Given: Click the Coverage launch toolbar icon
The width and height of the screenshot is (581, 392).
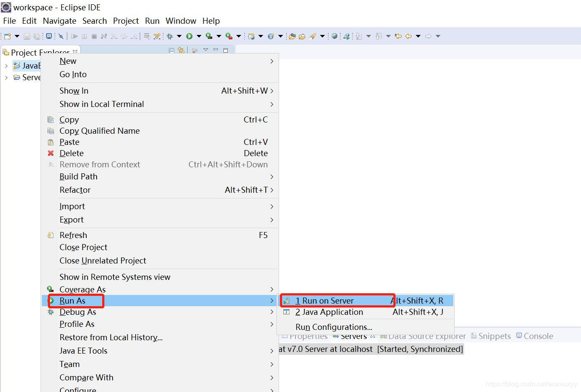Looking at the screenshot, I should click(x=209, y=36).
